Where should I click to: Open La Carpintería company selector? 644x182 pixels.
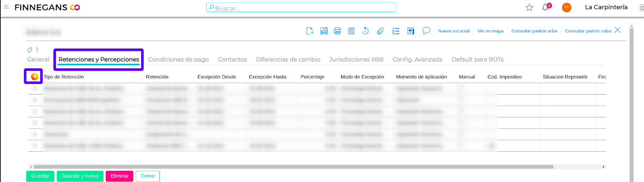click(606, 7)
